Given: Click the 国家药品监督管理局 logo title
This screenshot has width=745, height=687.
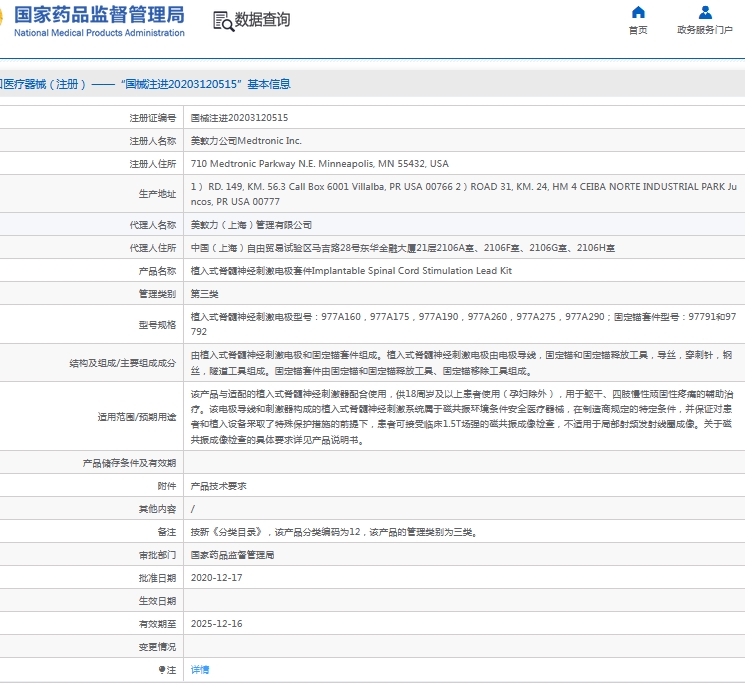Looking at the screenshot, I should click(x=99, y=15).
